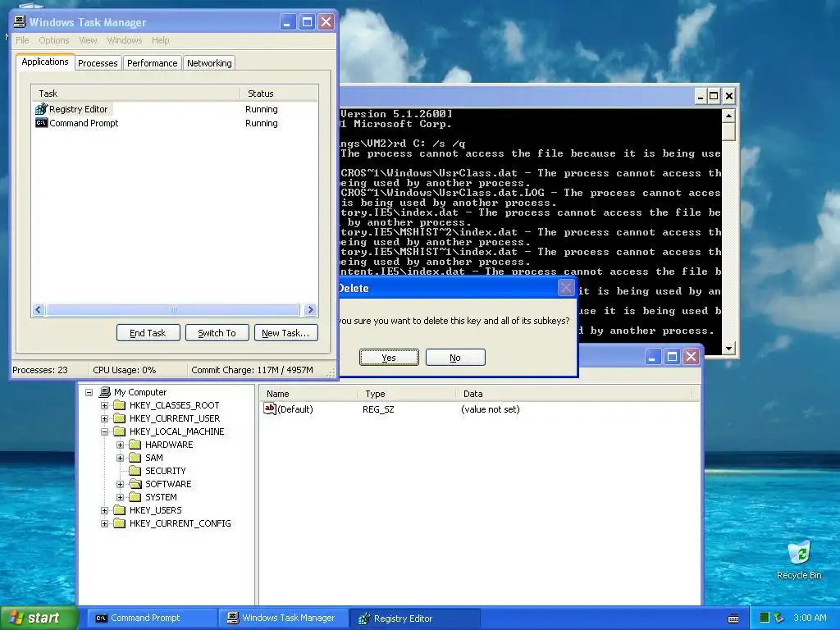Cancel key deletion with No
This screenshot has width=840, height=630.
point(455,358)
